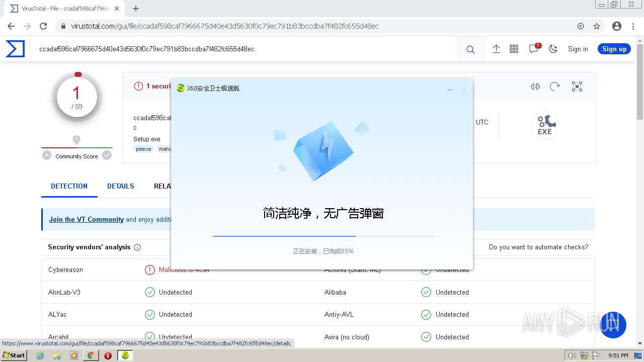Click the similar files compare icon

coord(535,86)
